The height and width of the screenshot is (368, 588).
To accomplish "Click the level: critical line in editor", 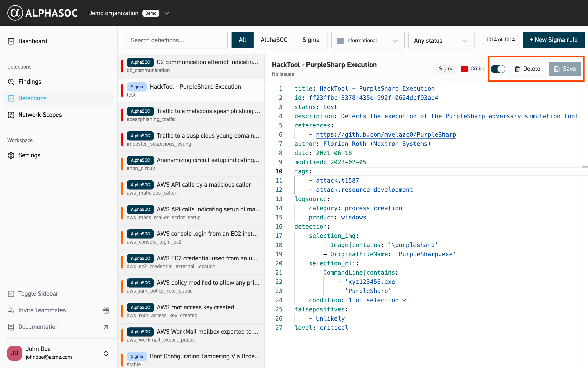I will [321, 328].
